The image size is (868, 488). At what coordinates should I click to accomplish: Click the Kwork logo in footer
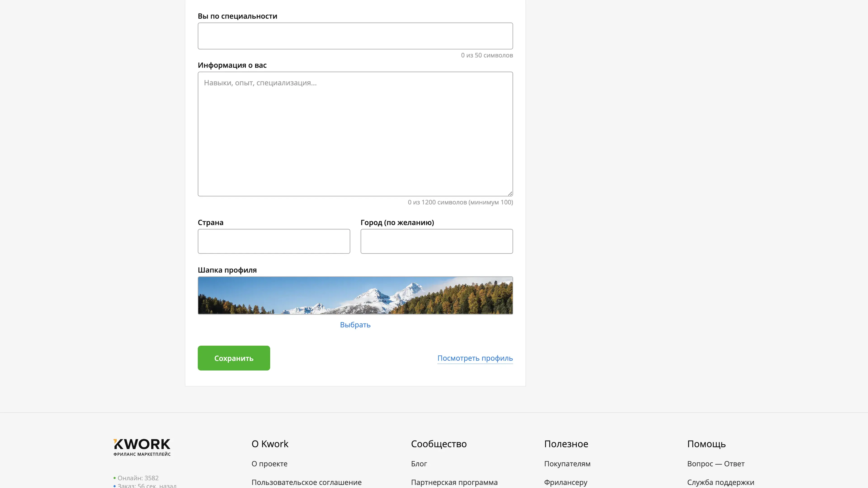tap(142, 447)
